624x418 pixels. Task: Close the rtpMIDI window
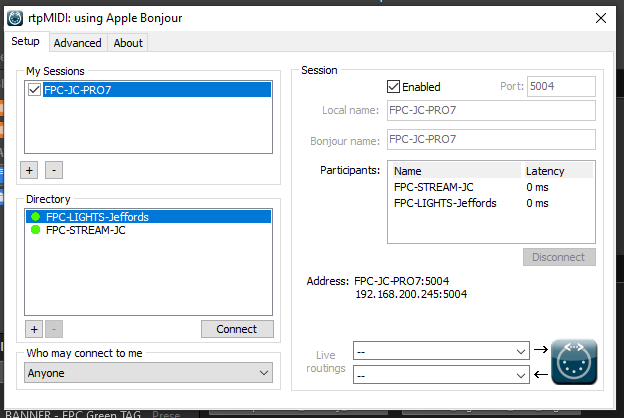(601, 18)
